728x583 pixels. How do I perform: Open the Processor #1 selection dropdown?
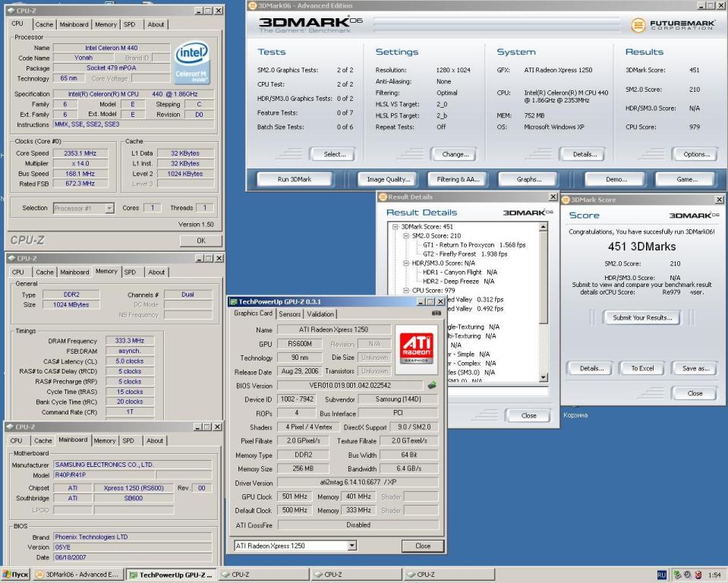109,208
